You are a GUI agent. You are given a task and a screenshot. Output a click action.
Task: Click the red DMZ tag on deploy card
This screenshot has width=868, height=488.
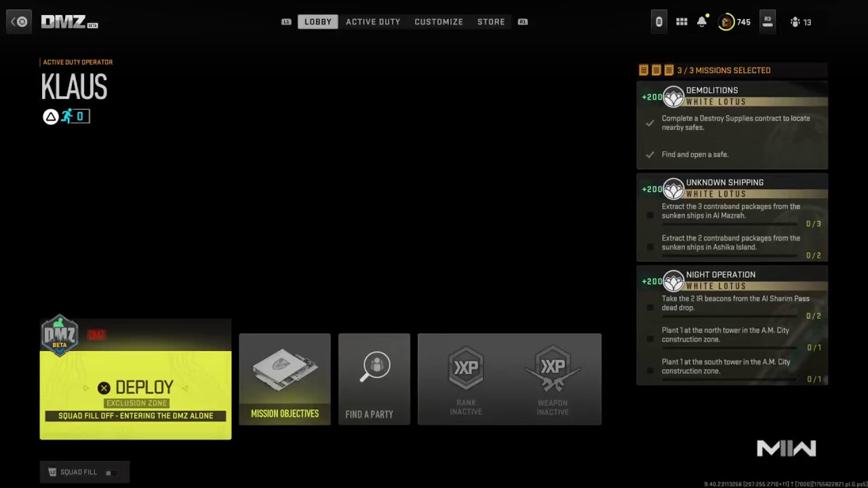point(96,335)
